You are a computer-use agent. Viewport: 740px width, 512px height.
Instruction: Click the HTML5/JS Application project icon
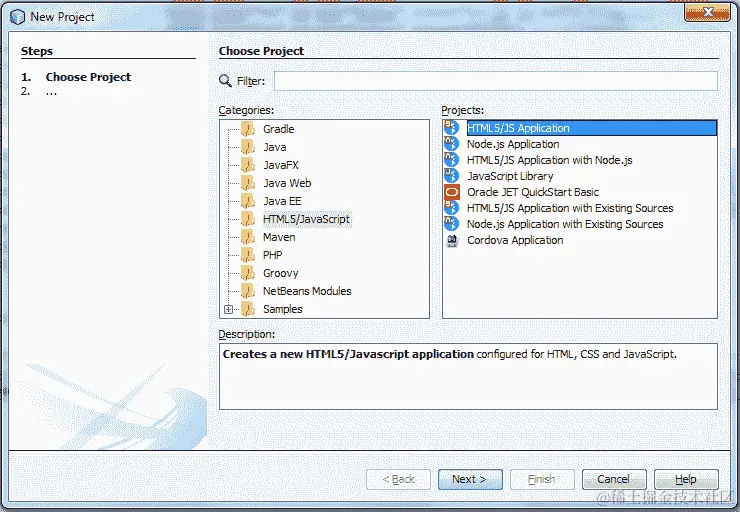pos(452,128)
